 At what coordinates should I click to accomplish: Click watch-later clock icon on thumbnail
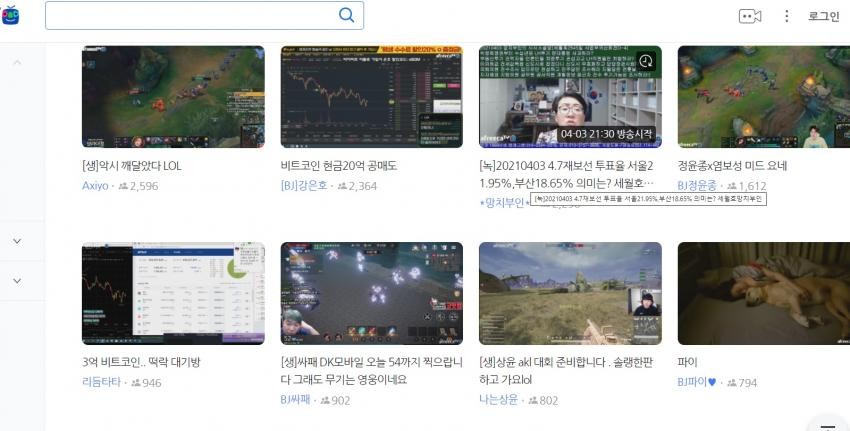point(646,61)
